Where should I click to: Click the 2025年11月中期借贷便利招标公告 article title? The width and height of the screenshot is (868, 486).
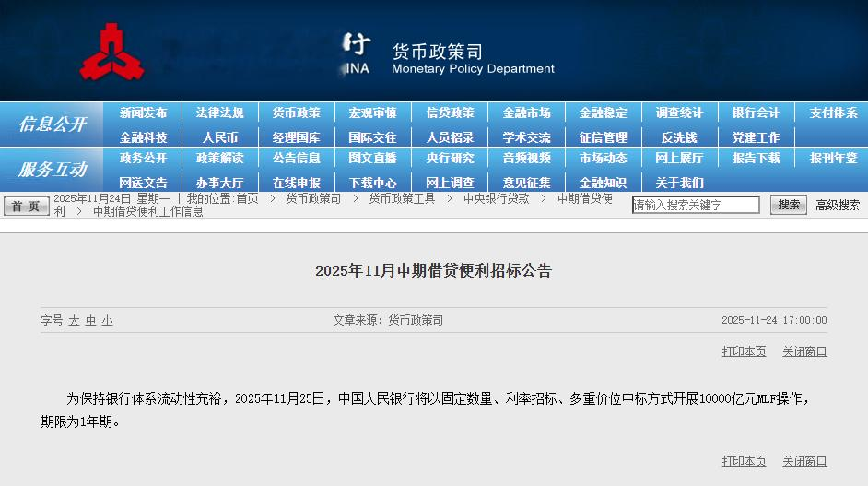click(x=433, y=270)
